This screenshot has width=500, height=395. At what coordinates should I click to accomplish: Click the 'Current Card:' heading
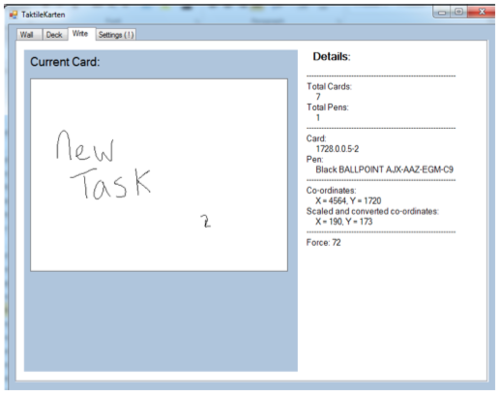click(65, 62)
